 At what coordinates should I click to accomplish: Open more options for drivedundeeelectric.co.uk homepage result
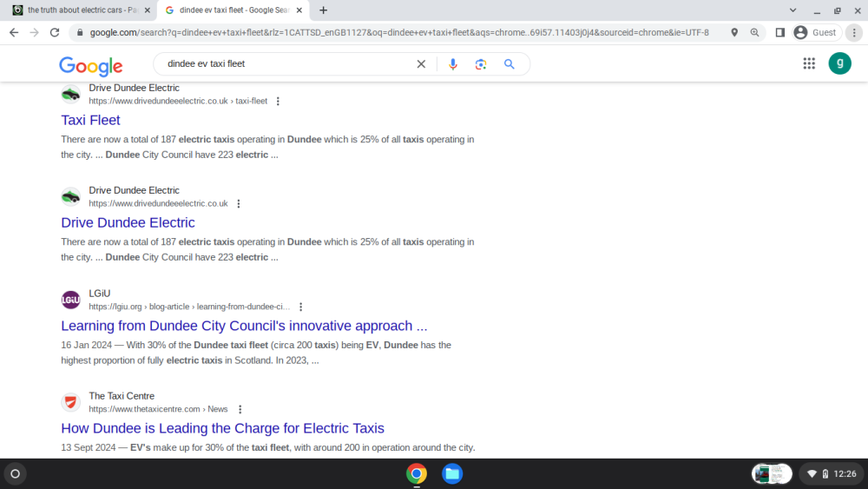(x=239, y=204)
